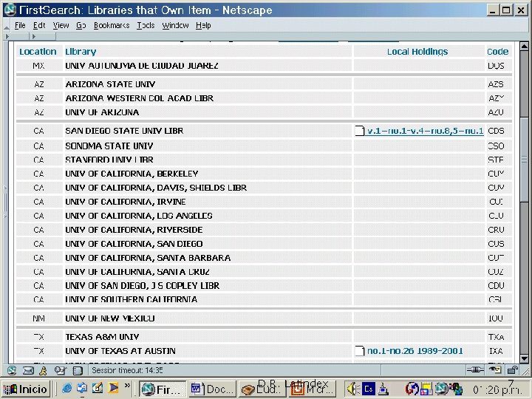Expand the collapsed toolbar grippy arrow below the File menu
This screenshot has height=399, width=532.
point(7,36)
